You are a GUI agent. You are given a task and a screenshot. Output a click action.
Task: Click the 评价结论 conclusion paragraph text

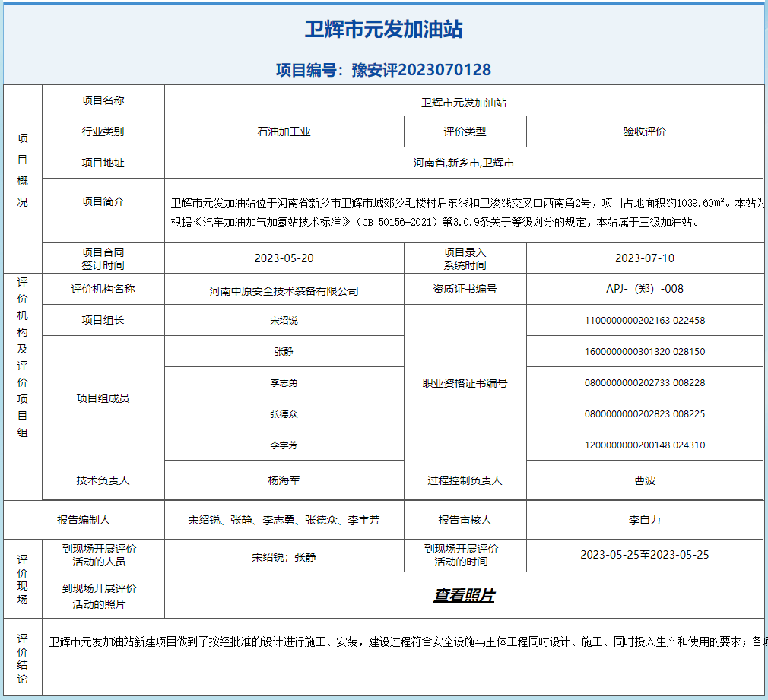pyautogui.click(x=408, y=641)
